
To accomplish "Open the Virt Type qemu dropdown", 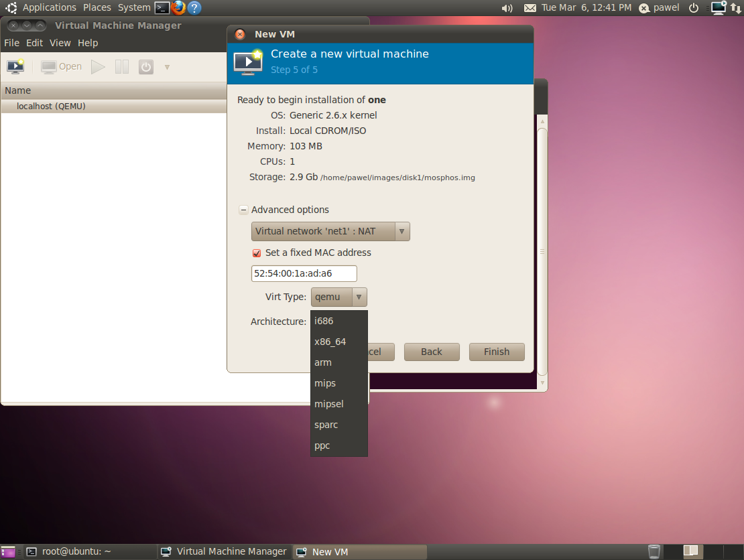I will [x=338, y=297].
